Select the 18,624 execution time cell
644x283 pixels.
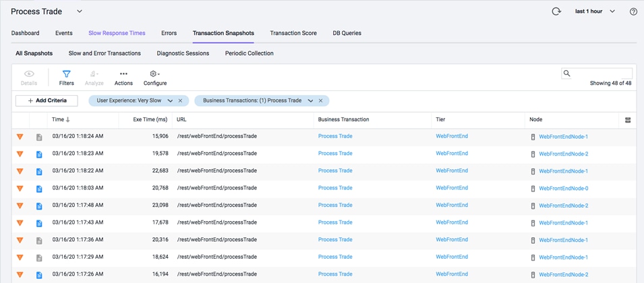160,257
